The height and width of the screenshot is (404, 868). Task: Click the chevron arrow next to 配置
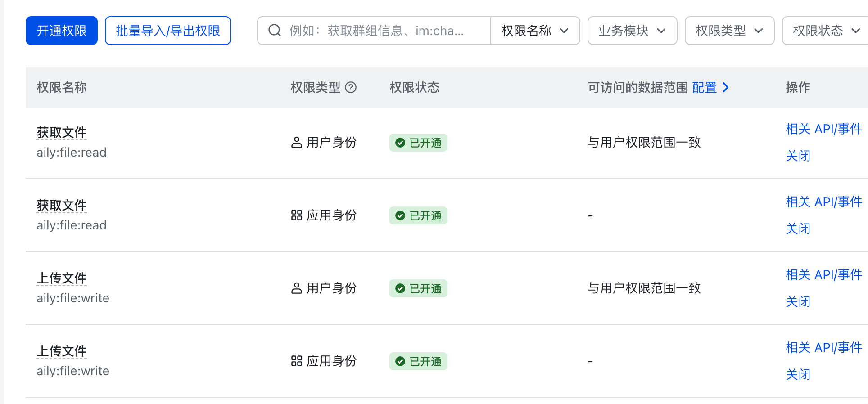pyautogui.click(x=725, y=87)
